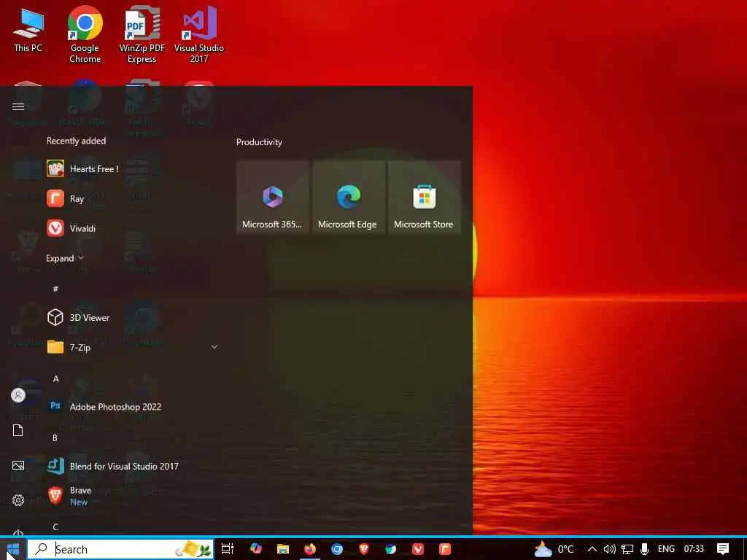Viewport: 747px width, 560px height.
Task: Click the Windows Start button
Action: tap(13, 549)
